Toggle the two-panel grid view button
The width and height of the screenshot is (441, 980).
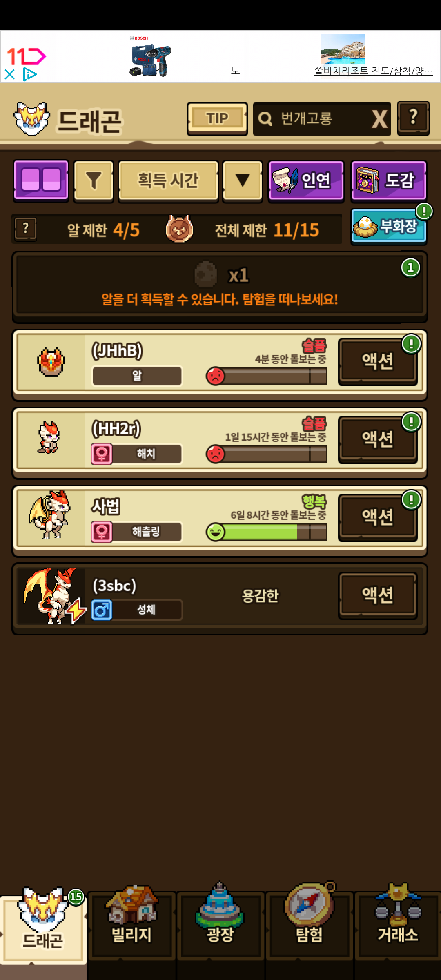click(41, 180)
